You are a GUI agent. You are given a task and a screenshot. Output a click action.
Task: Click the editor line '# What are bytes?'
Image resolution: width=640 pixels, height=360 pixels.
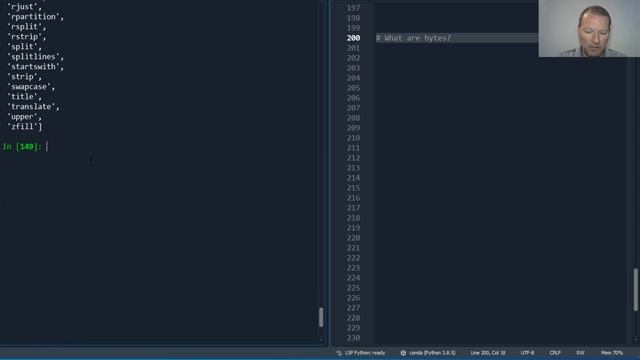point(413,38)
